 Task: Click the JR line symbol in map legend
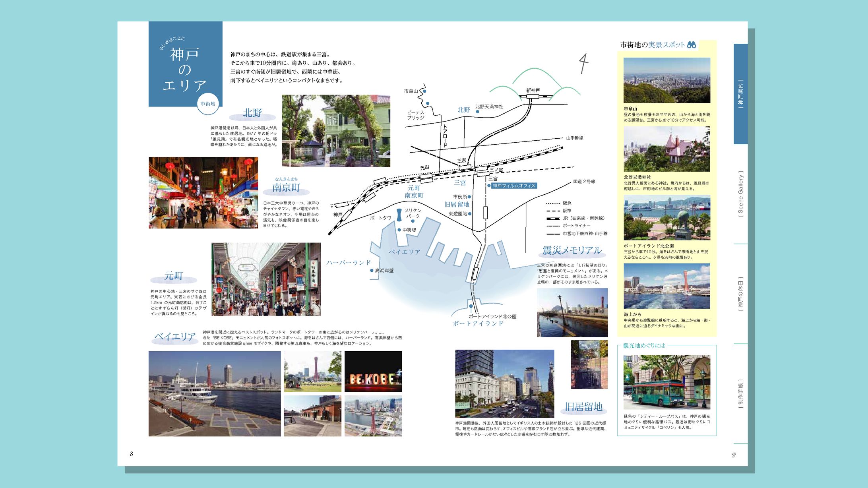tap(553, 218)
